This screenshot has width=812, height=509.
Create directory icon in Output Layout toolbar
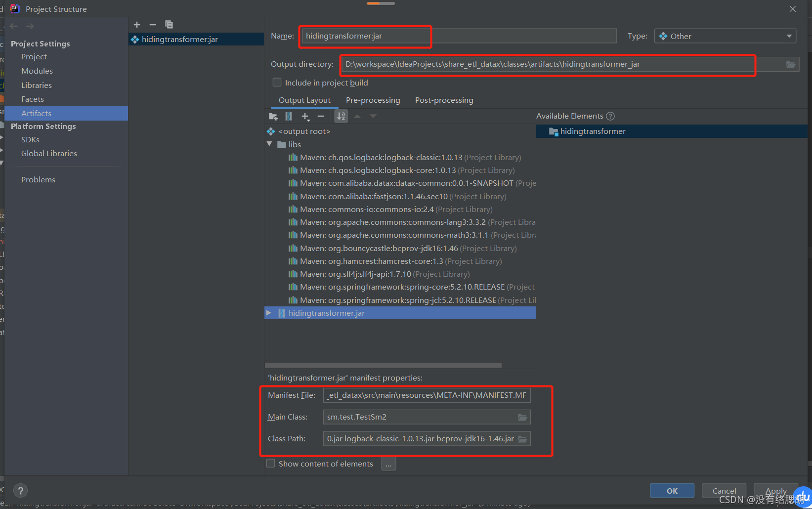pos(273,117)
